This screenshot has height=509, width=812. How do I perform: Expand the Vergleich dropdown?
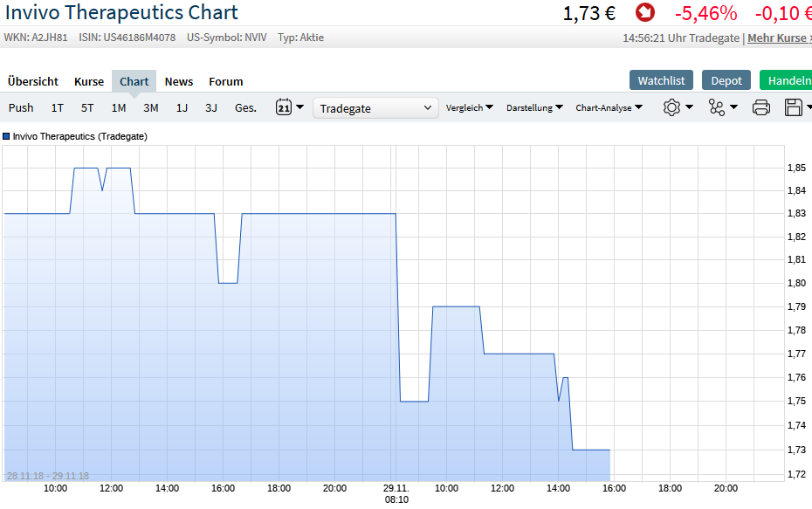pyautogui.click(x=469, y=107)
